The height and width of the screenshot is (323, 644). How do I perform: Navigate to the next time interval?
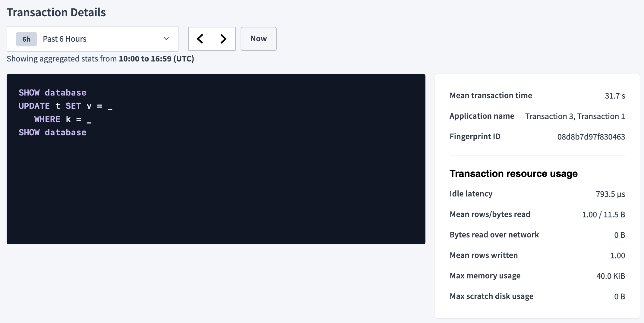click(223, 39)
